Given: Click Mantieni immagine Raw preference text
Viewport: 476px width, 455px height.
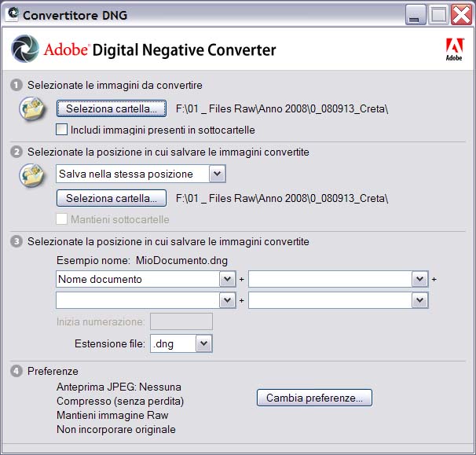Looking at the screenshot, I should pos(112,415).
